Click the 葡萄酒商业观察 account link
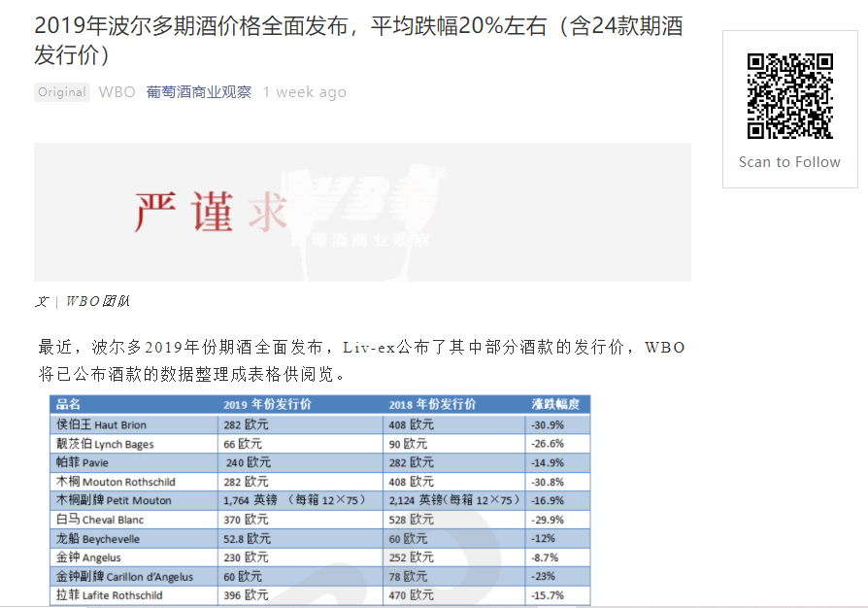Screen dimensions: 868x608 [199, 92]
